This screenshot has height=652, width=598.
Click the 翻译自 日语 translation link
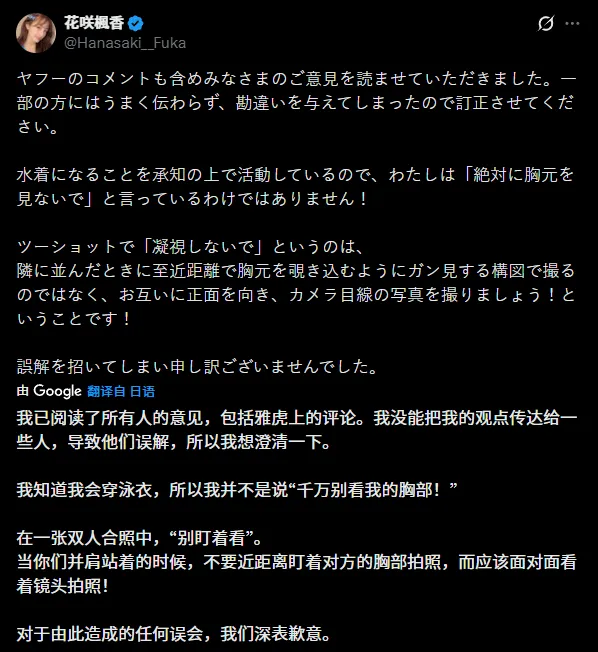click(121, 391)
